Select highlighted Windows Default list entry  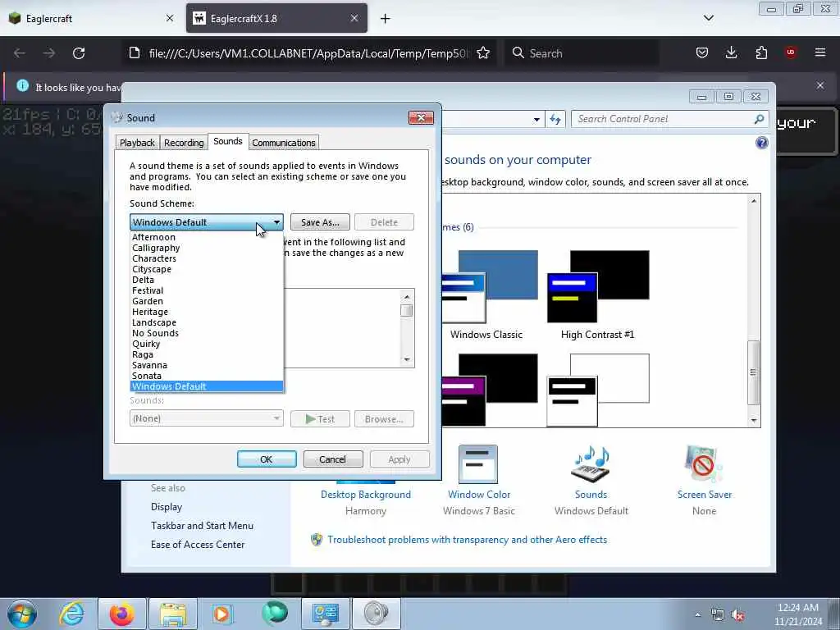tap(207, 386)
